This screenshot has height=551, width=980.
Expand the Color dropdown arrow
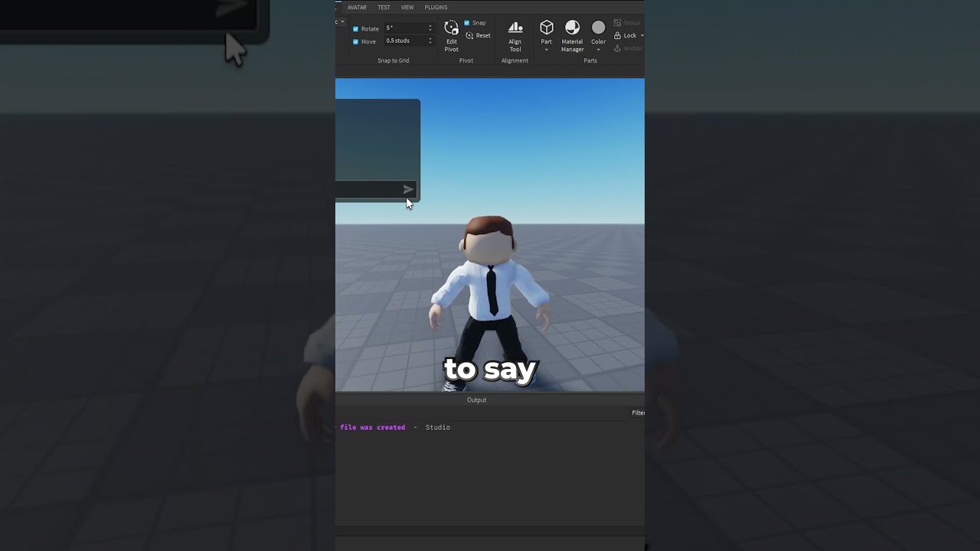[599, 51]
